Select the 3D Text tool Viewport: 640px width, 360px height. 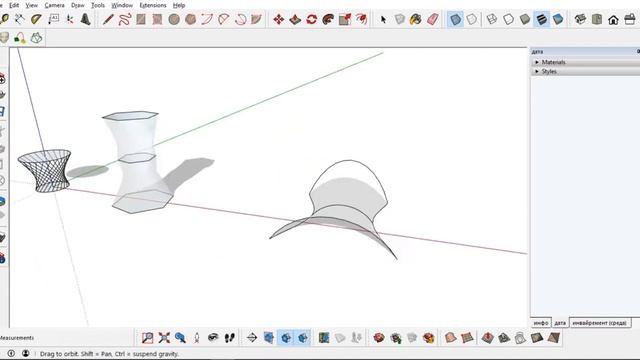click(85, 19)
